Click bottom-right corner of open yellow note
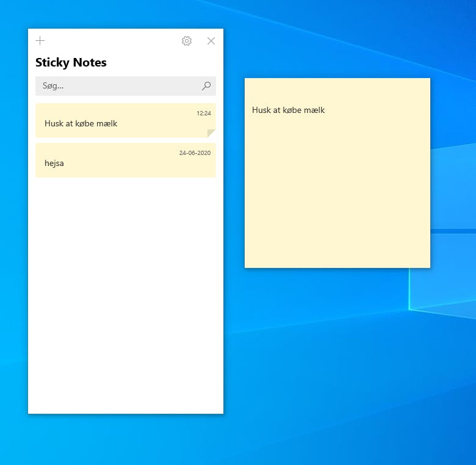This screenshot has width=476, height=465. click(428, 266)
